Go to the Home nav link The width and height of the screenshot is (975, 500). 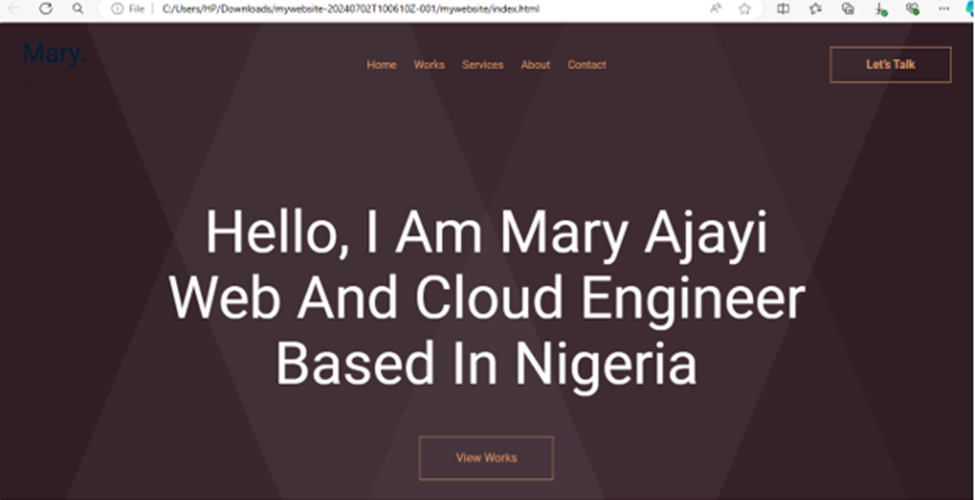[381, 65]
